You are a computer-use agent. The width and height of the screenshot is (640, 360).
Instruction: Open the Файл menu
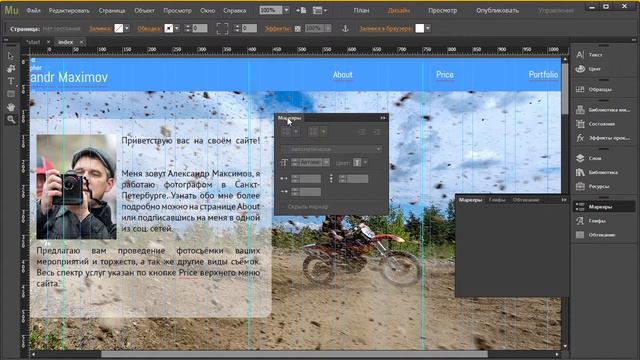tap(33, 11)
